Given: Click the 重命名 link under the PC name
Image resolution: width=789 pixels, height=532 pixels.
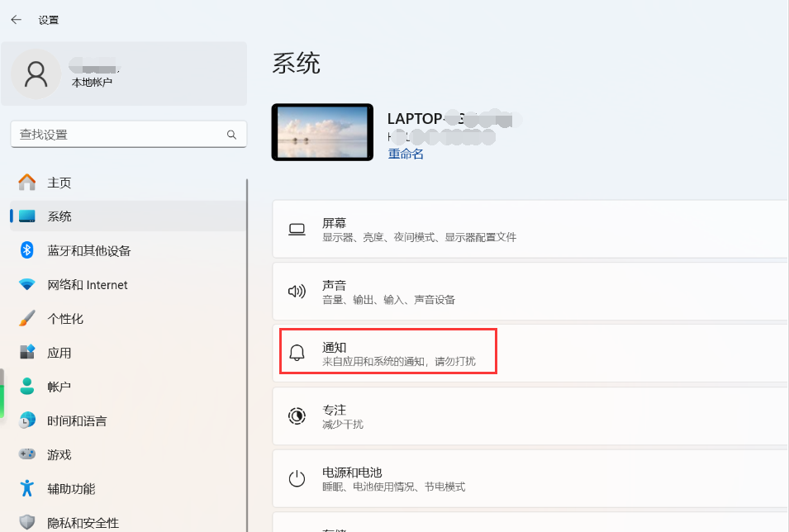Looking at the screenshot, I should pos(406,154).
